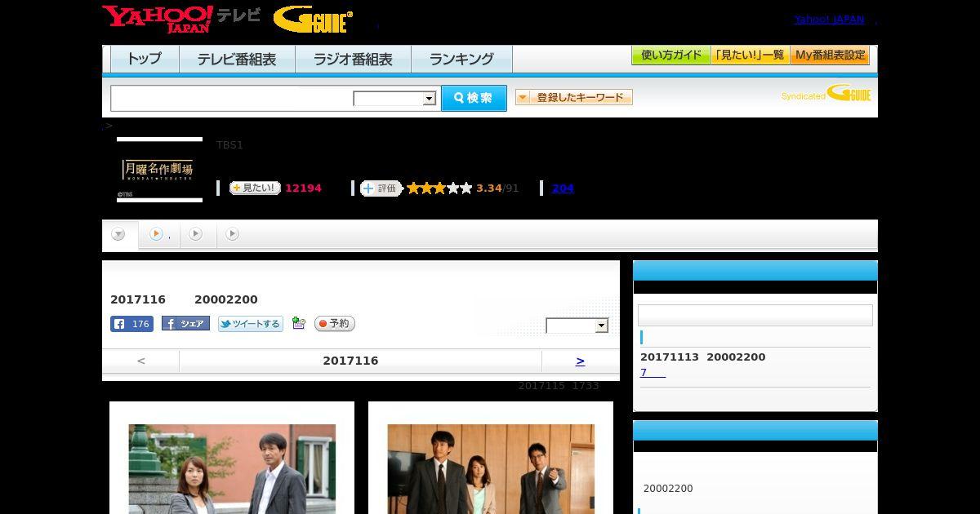Open My番組表設定 button
Image resolution: width=980 pixels, height=514 pixels.
pyautogui.click(x=830, y=55)
